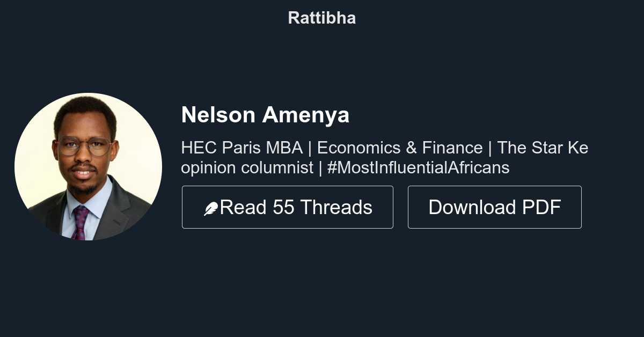Click the feather quill icon on Read Threads button

pos(211,207)
